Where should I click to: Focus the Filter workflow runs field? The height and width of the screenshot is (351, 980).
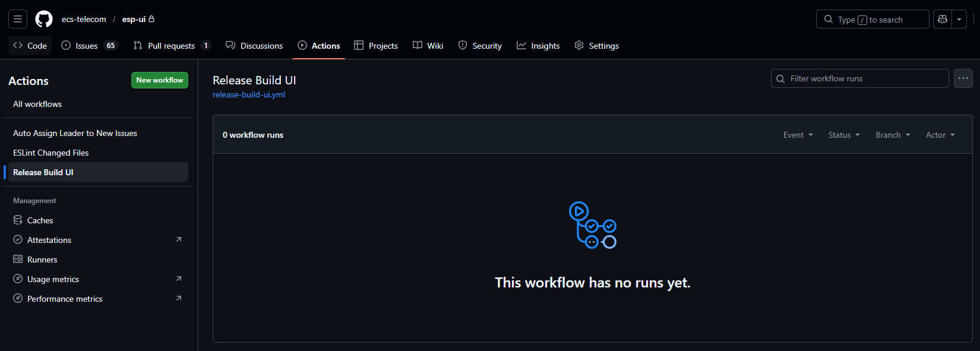click(859, 78)
